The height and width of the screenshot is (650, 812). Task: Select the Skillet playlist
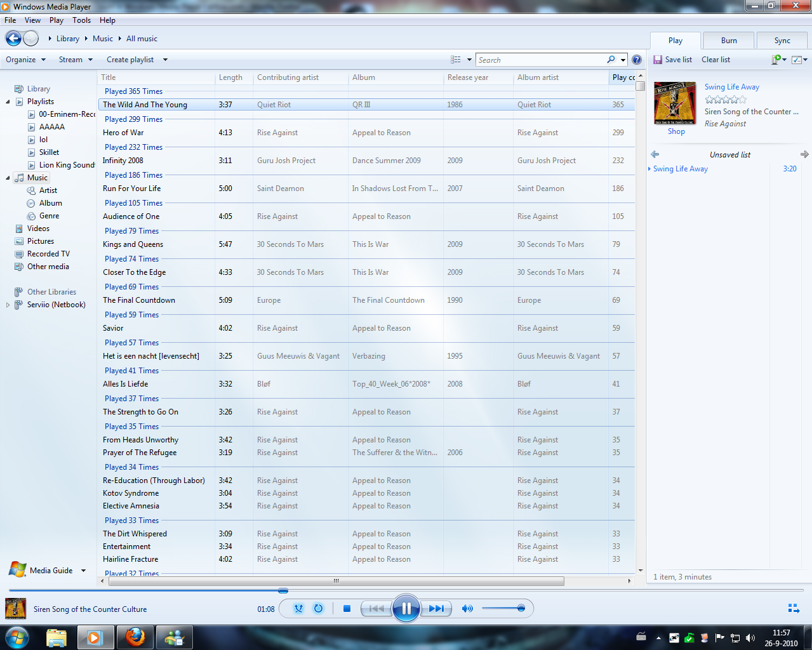point(49,152)
